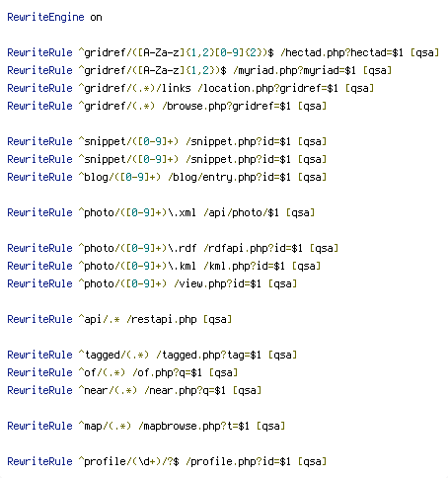Click /near.php?q=$1 rewrite target
448x478 pixels.
[185, 390]
